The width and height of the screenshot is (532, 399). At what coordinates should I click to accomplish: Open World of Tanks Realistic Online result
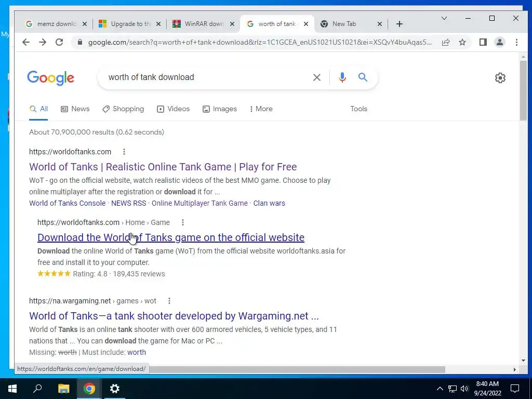click(163, 167)
